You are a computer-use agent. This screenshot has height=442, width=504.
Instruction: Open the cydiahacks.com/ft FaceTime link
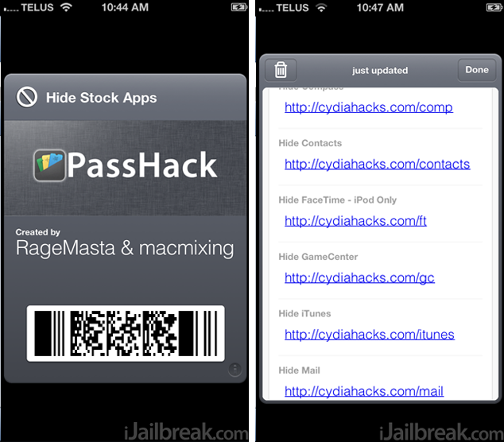click(355, 221)
